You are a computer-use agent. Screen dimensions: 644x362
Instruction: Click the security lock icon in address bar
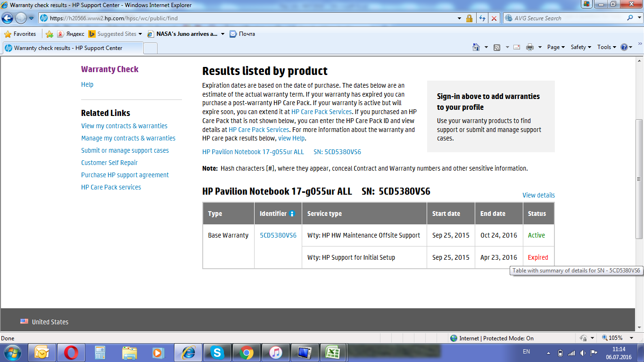point(470,18)
